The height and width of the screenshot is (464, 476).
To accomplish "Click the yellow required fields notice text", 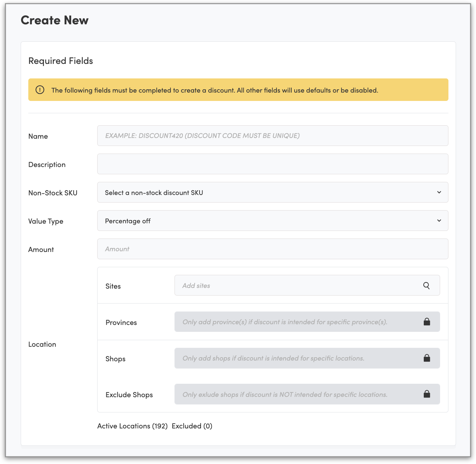I will pyautogui.click(x=214, y=90).
